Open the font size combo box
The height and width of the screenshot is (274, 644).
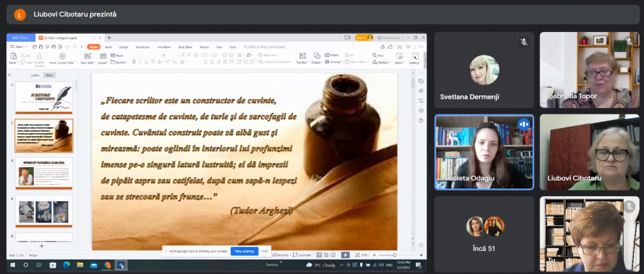click(x=169, y=55)
